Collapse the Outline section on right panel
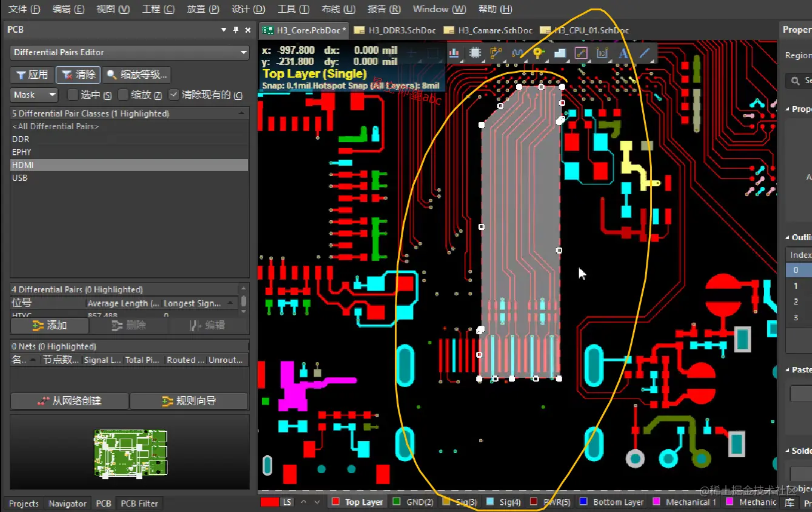Viewport: 812px width, 512px height. tap(787, 238)
